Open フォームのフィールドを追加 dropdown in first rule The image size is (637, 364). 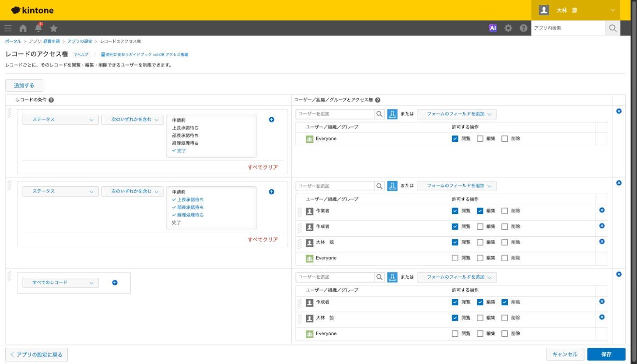(x=457, y=114)
